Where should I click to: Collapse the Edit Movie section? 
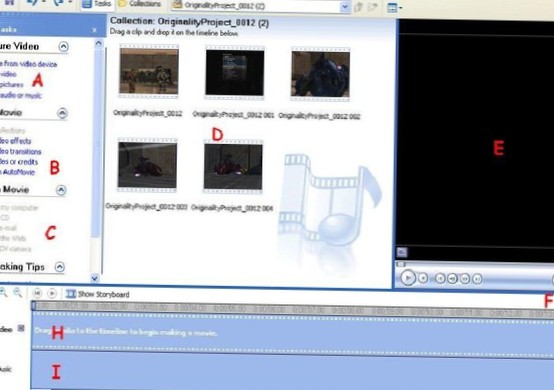(62, 113)
